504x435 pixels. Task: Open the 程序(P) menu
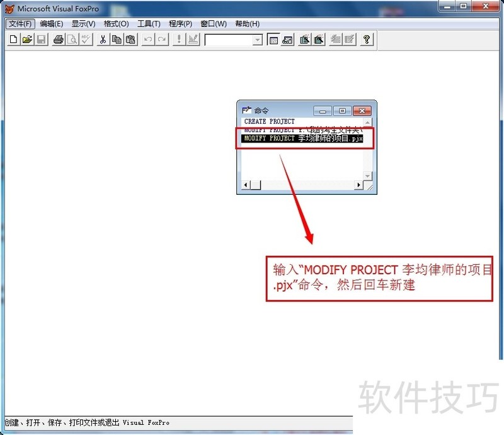(x=180, y=24)
